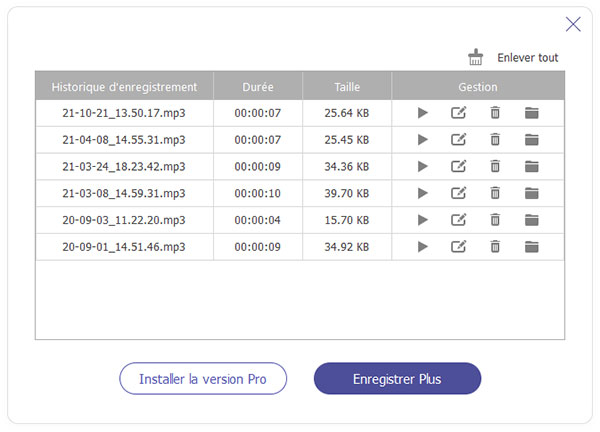
Task: Open folder for 20-09-01_14.51.46.mp3
Action: point(532,246)
